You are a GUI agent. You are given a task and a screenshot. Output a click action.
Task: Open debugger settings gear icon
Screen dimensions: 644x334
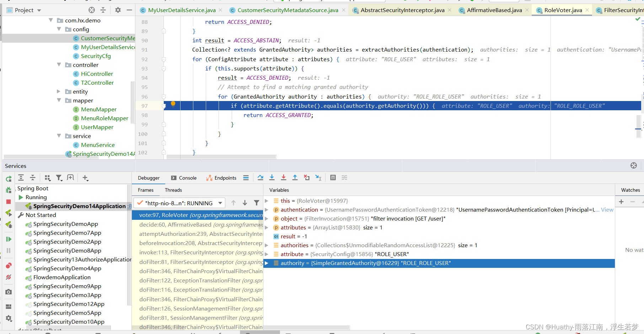[9, 318]
